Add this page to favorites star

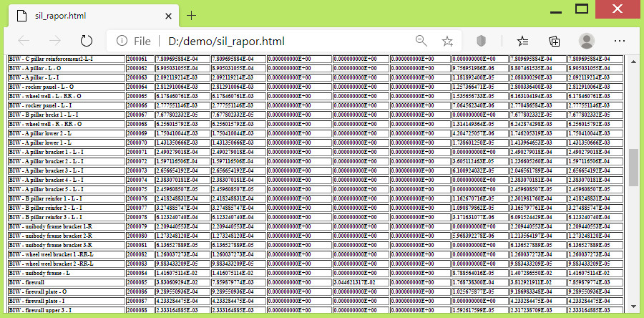click(447, 41)
